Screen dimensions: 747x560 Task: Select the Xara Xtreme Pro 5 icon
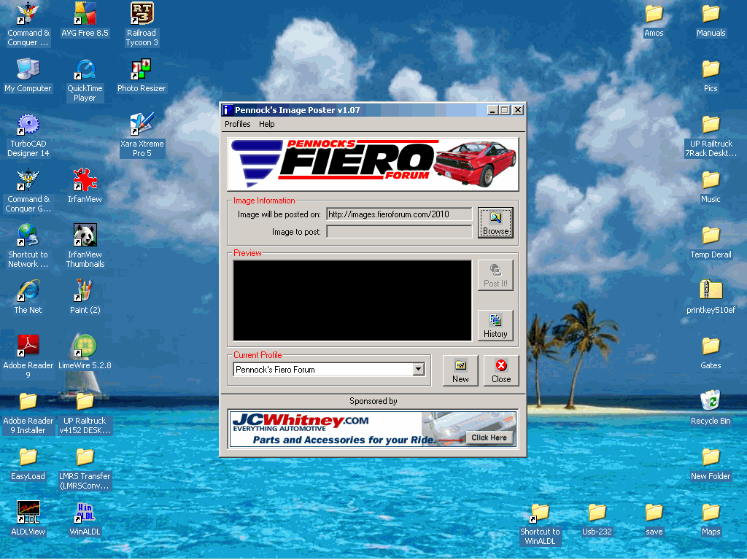142,135
